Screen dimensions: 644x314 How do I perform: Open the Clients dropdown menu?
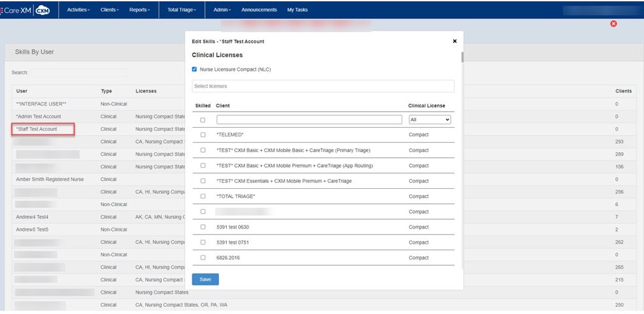(x=110, y=10)
